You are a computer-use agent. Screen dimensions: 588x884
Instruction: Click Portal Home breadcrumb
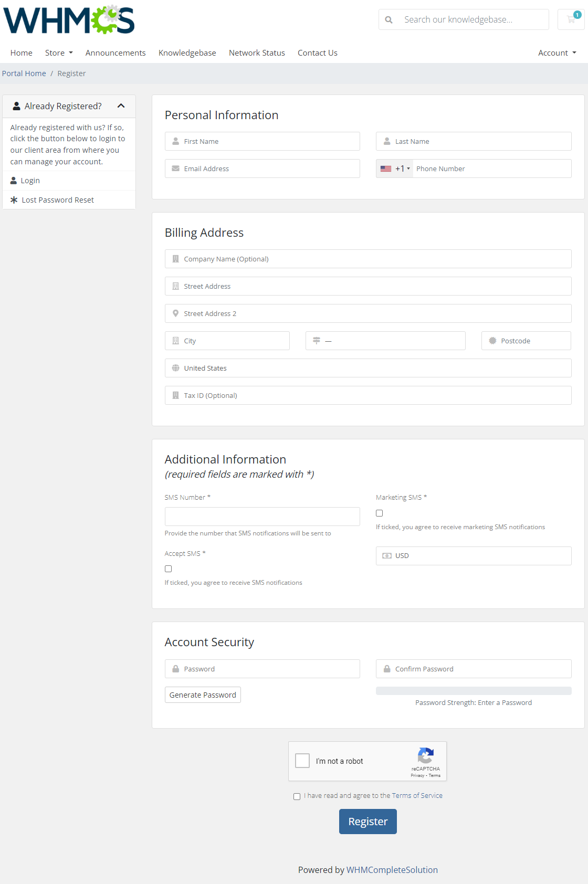(x=24, y=73)
